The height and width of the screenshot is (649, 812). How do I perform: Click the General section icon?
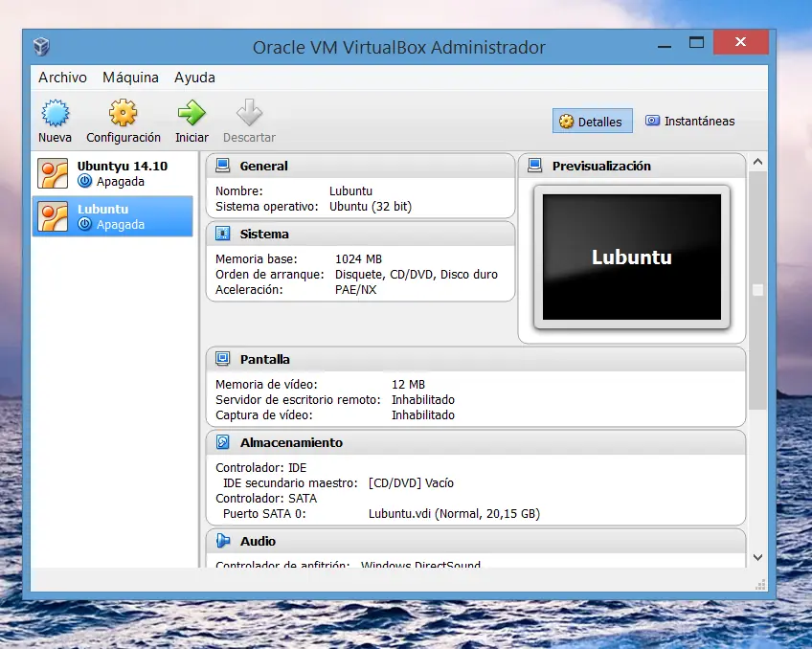[220, 166]
